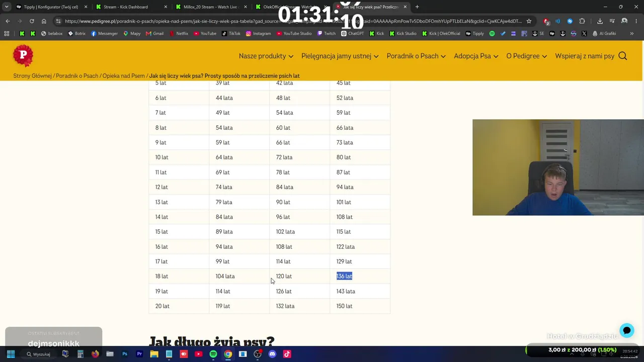This screenshot has height=362, width=644.
Task: Open the Messenger bookmark
Action: point(105,34)
